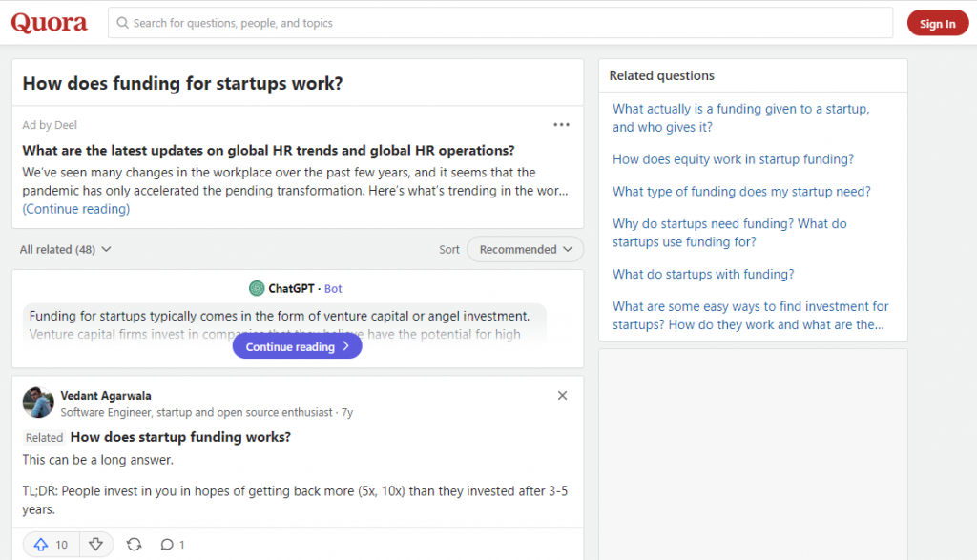This screenshot has height=560, width=977.
Task: Dismiss Vedant Agarwala's answer with X
Action: coord(562,396)
